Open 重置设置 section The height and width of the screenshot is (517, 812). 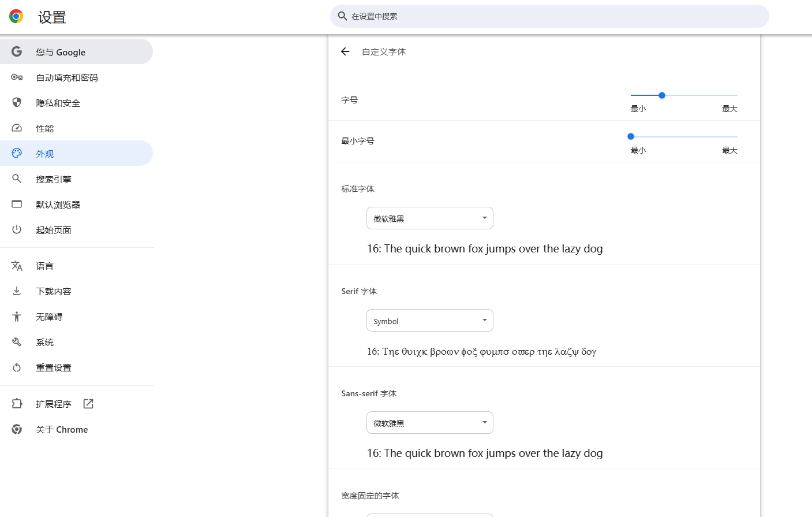point(76,367)
